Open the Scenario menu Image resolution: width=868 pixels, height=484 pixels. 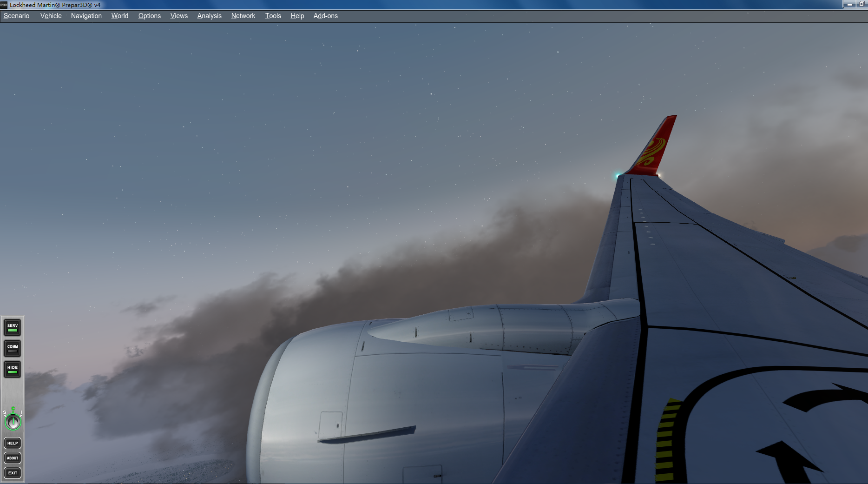(16, 15)
